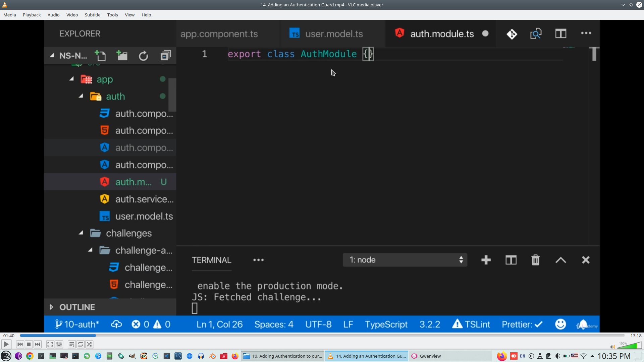Image resolution: width=644 pixels, height=362 pixels.
Task: Seek in the video progress bar
Action: click(322, 336)
